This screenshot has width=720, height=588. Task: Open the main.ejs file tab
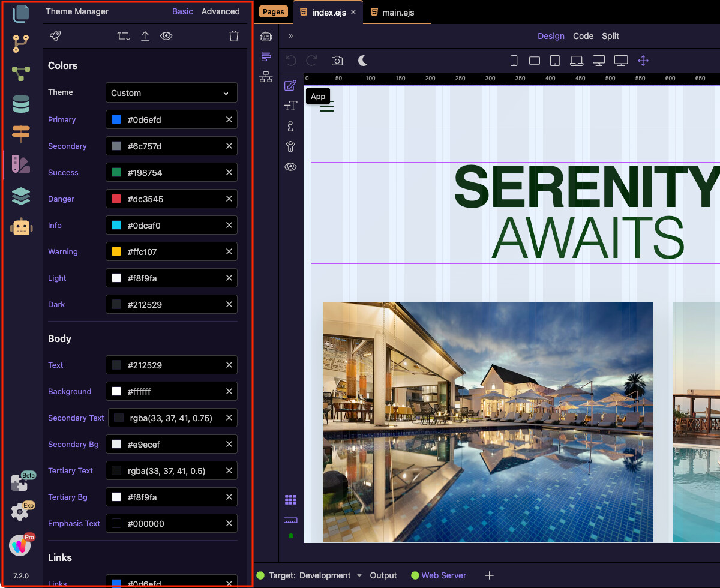click(397, 12)
